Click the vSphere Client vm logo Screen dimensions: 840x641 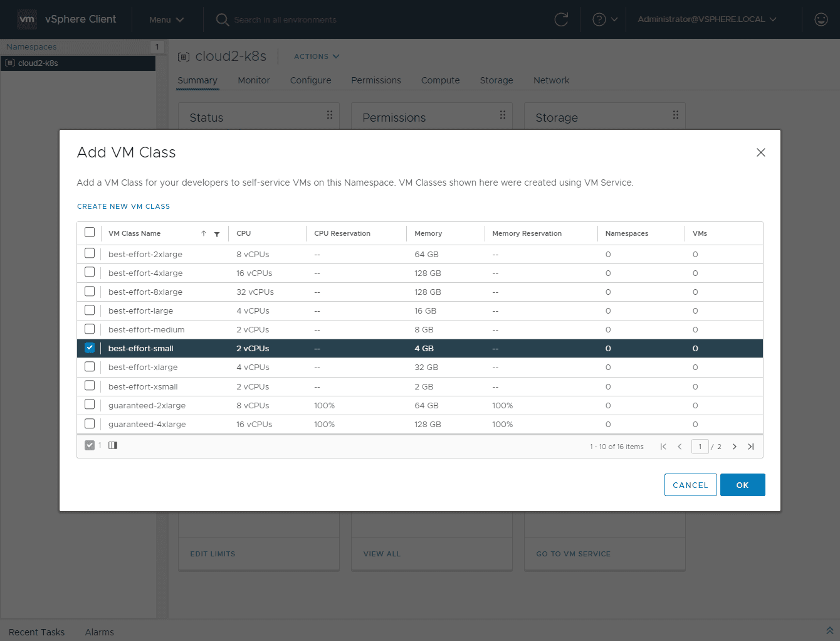pos(27,19)
